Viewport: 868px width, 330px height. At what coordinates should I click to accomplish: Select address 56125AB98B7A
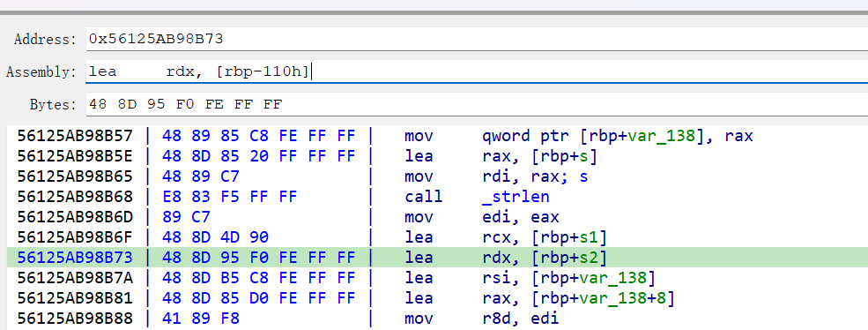point(75,279)
